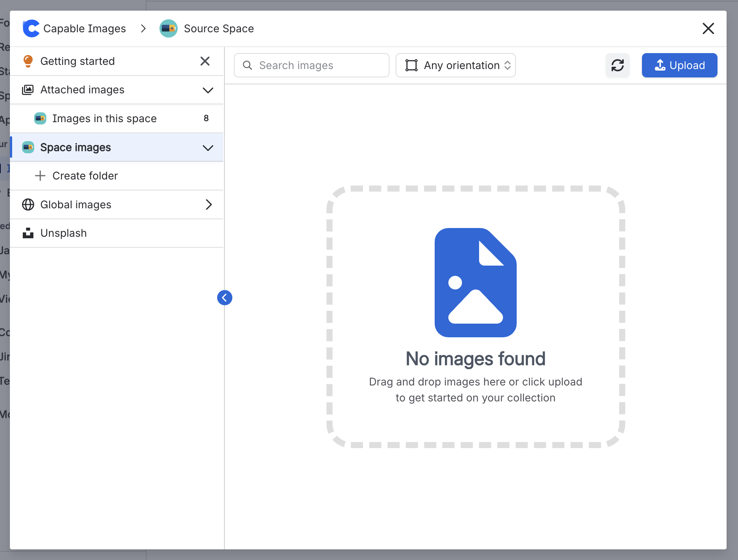Viewport: 738px width, 560px height.
Task: Collapse the sidebar using blue arrow handle
Action: 224,297
